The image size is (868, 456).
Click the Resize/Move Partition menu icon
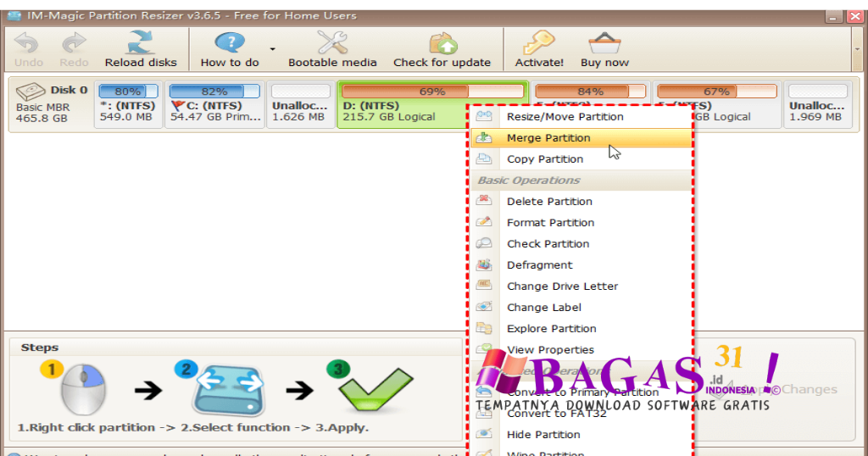tap(484, 116)
